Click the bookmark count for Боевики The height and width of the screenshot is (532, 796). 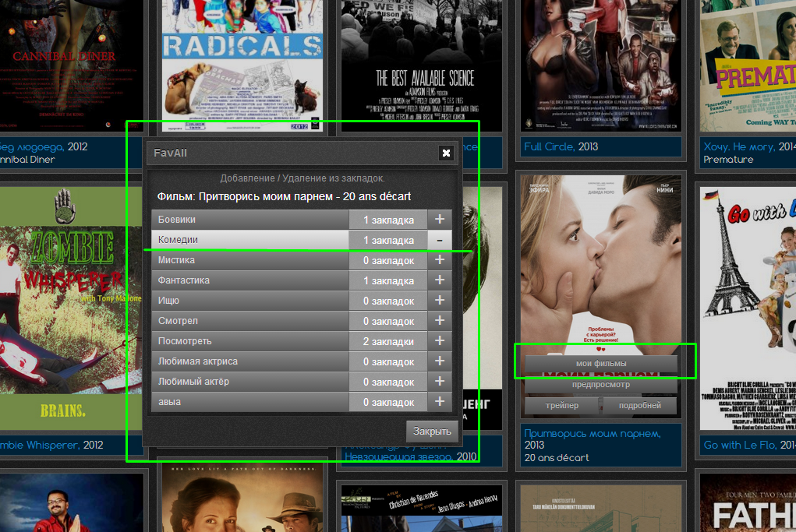tap(388, 220)
